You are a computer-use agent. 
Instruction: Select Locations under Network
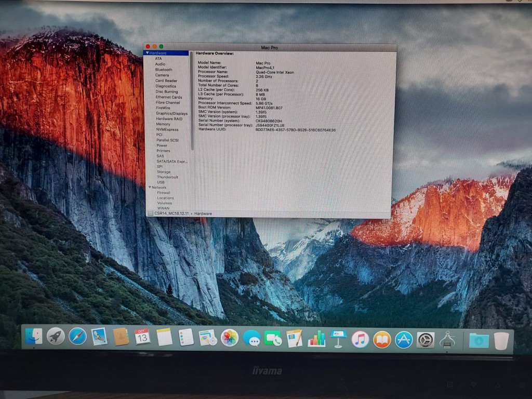tap(166, 198)
